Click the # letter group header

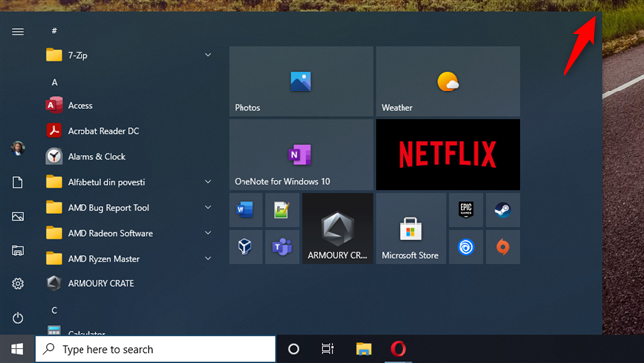point(54,31)
